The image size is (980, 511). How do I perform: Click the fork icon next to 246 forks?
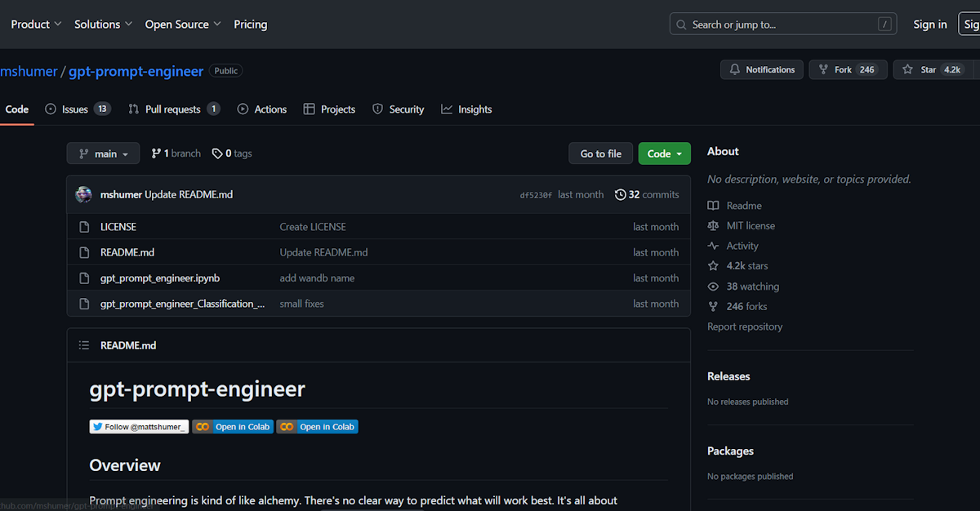click(713, 307)
